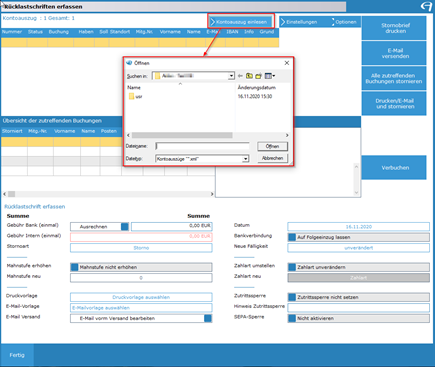Toggle Zutrittssperre nicht setzen
Image resolution: width=435 pixels, height=367 pixels.
[x=292, y=297]
